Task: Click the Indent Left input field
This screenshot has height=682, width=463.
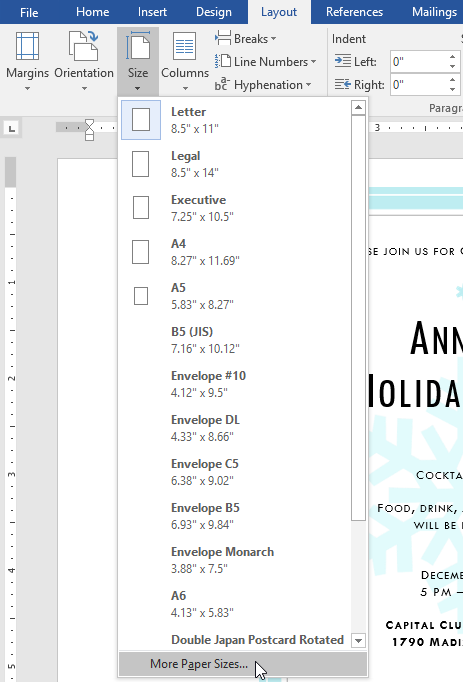Action: point(418,62)
